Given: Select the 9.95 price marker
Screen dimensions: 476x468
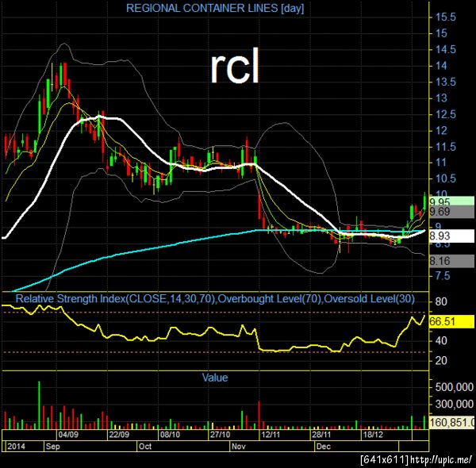Looking at the screenshot, I should (452, 201).
